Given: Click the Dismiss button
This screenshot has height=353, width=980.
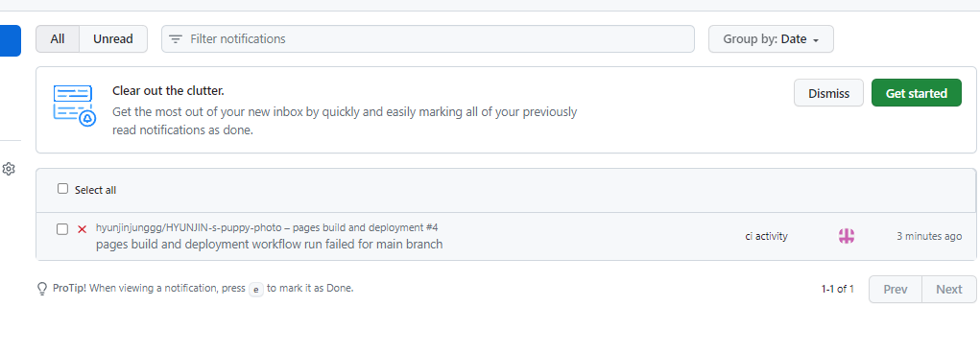Looking at the screenshot, I should coord(828,93).
